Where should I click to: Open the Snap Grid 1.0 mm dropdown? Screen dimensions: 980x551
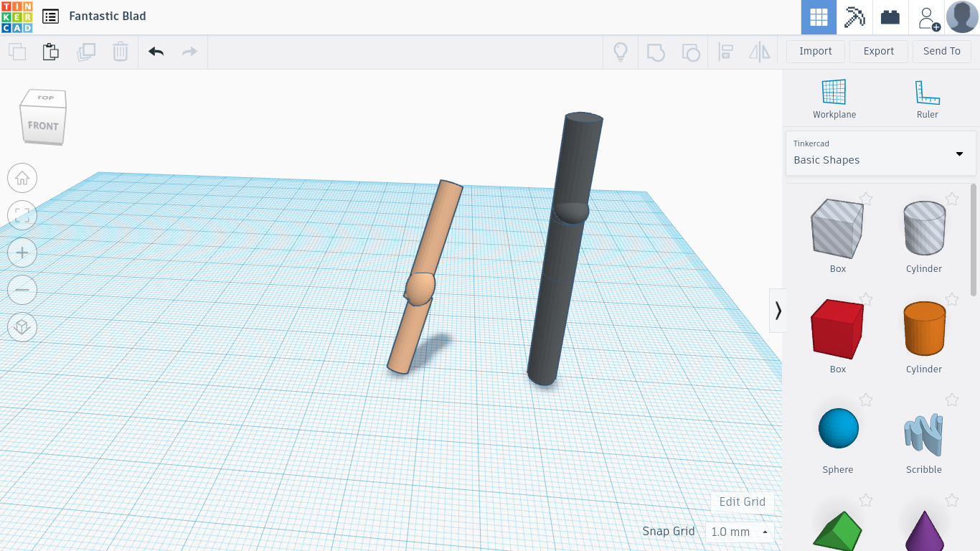point(740,532)
